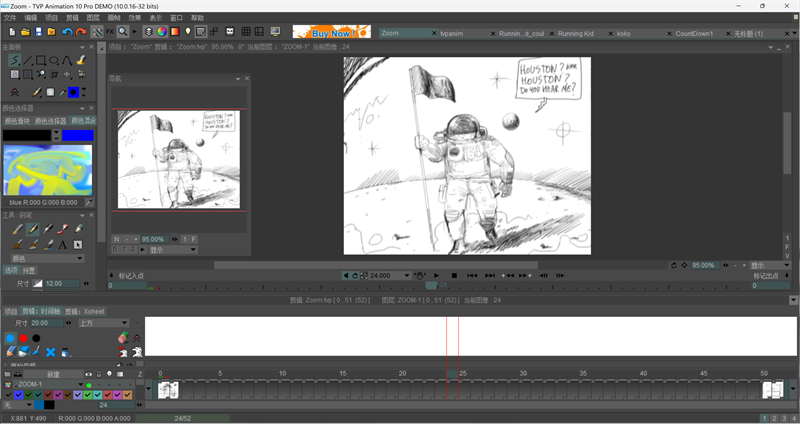The height and width of the screenshot is (424, 800).
Task: Select the straight line drawing tool
Action: tap(28, 61)
